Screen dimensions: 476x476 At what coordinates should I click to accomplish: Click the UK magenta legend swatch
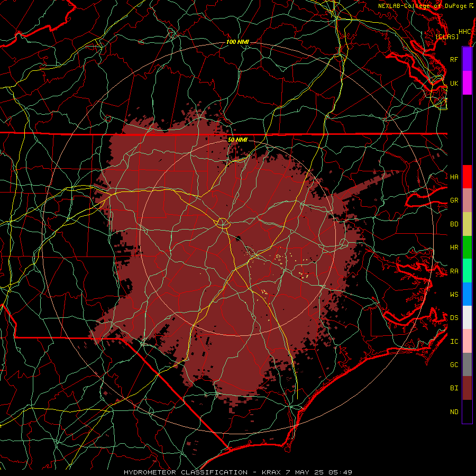[x=467, y=83]
